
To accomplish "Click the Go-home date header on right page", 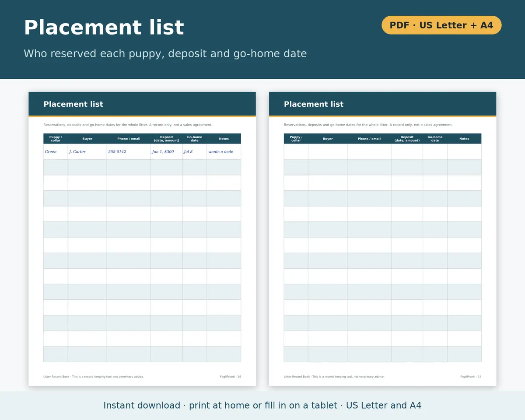I will tap(435, 139).
